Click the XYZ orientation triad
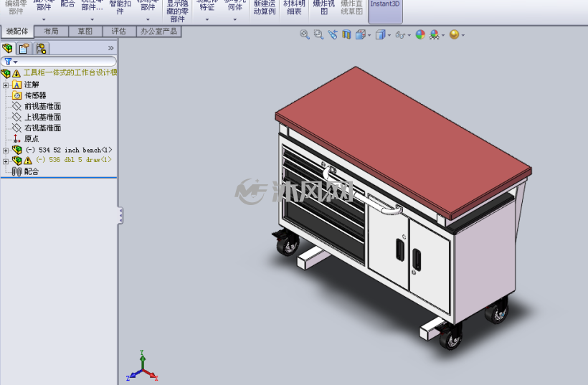The height and width of the screenshot is (385, 588). click(x=143, y=366)
